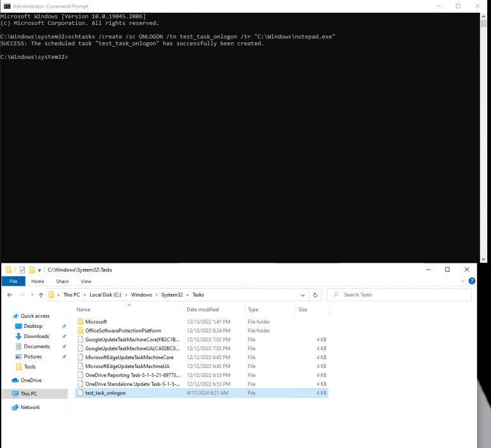This screenshot has height=448, width=491.
Task: Open the File tab in Explorer
Action: [13, 281]
